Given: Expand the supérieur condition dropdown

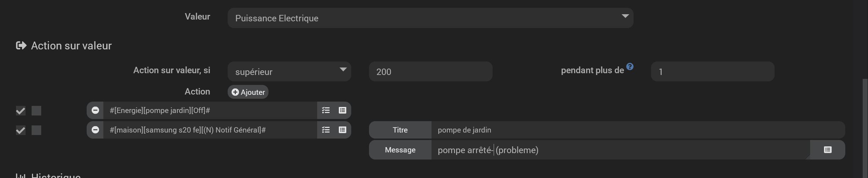Looking at the screenshot, I should [289, 72].
